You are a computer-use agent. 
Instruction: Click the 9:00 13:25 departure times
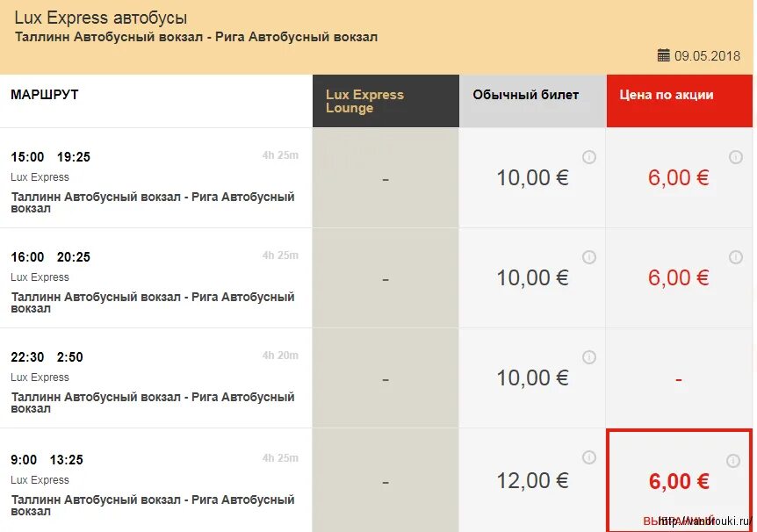point(47,460)
